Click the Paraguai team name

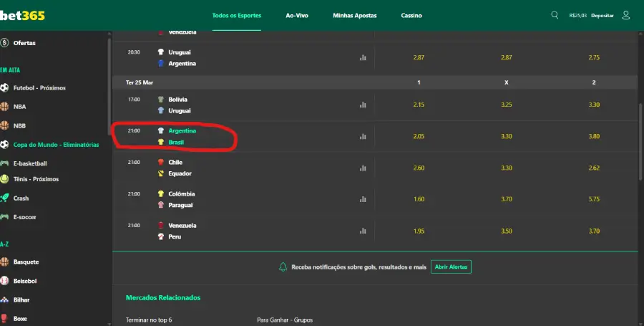pyautogui.click(x=180, y=205)
